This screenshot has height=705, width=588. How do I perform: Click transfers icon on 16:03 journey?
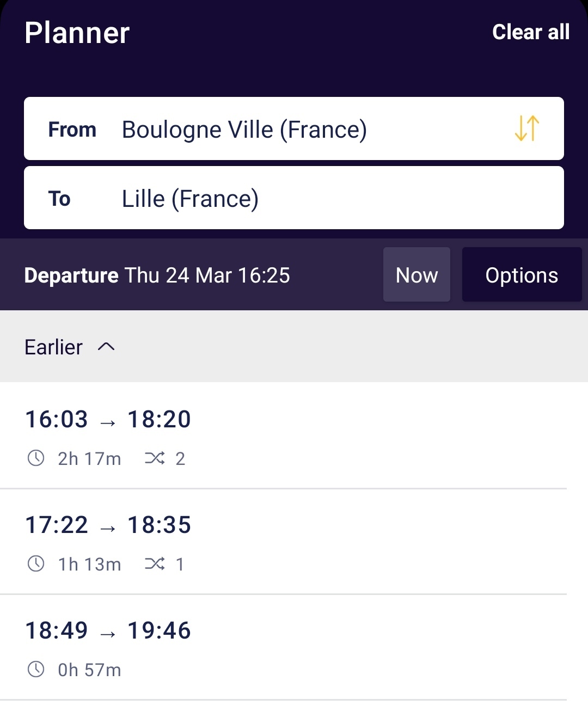155,458
